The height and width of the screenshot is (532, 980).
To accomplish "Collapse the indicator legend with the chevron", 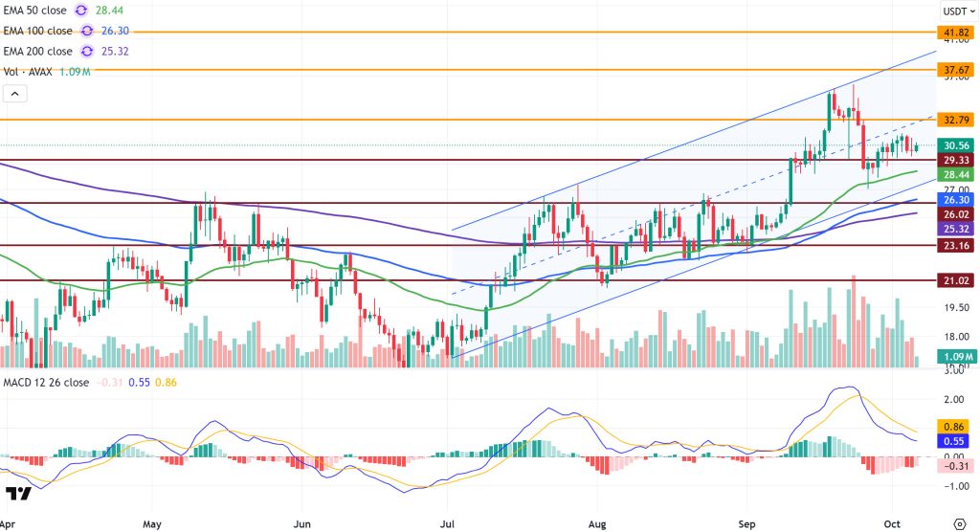I will [x=14, y=94].
